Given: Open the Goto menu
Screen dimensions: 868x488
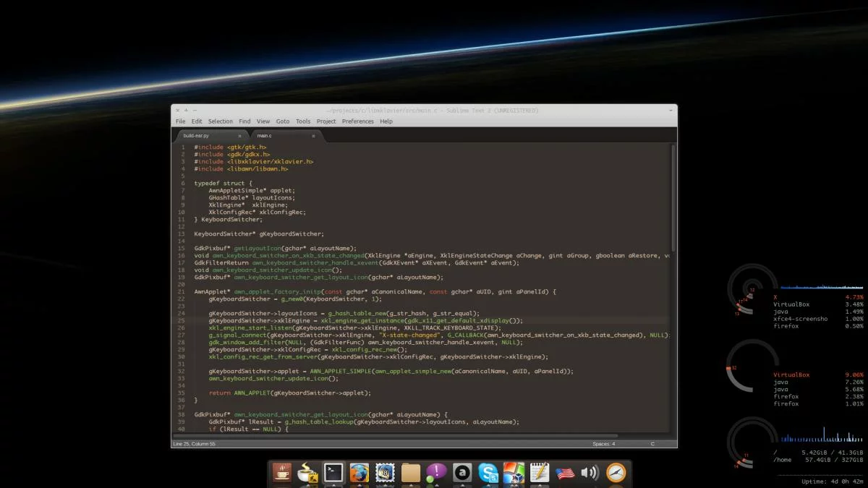Looking at the screenshot, I should pyautogui.click(x=282, y=121).
